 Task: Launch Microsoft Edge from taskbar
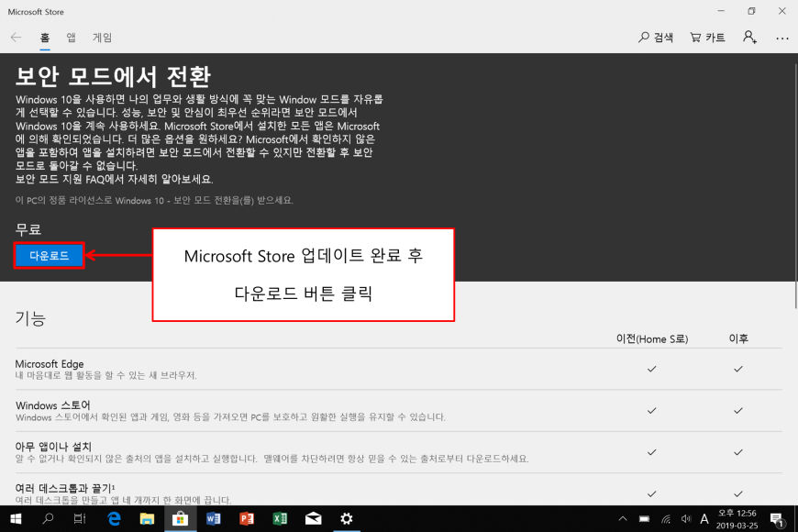(x=114, y=519)
